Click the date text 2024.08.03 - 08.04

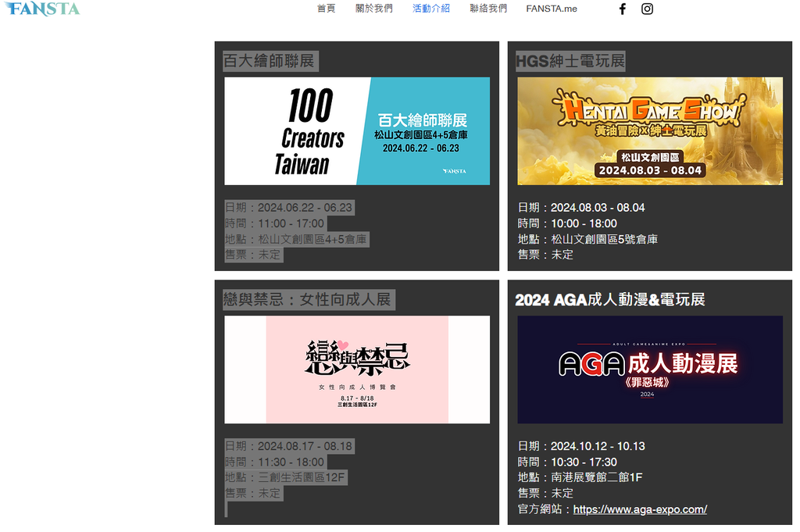coord(598,208)
